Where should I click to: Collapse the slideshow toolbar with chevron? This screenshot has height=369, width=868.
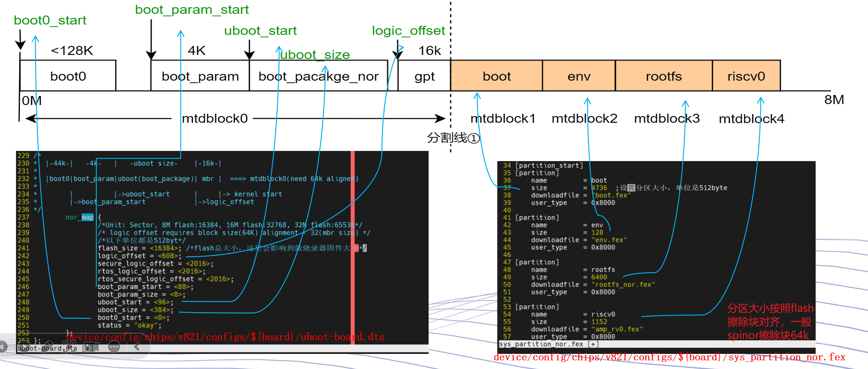(137, 347)
